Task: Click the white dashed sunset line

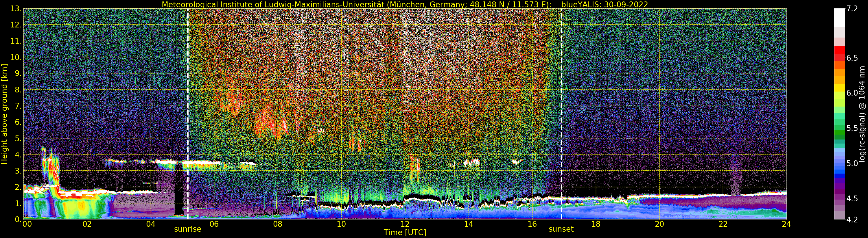Action: click(561, 114)
